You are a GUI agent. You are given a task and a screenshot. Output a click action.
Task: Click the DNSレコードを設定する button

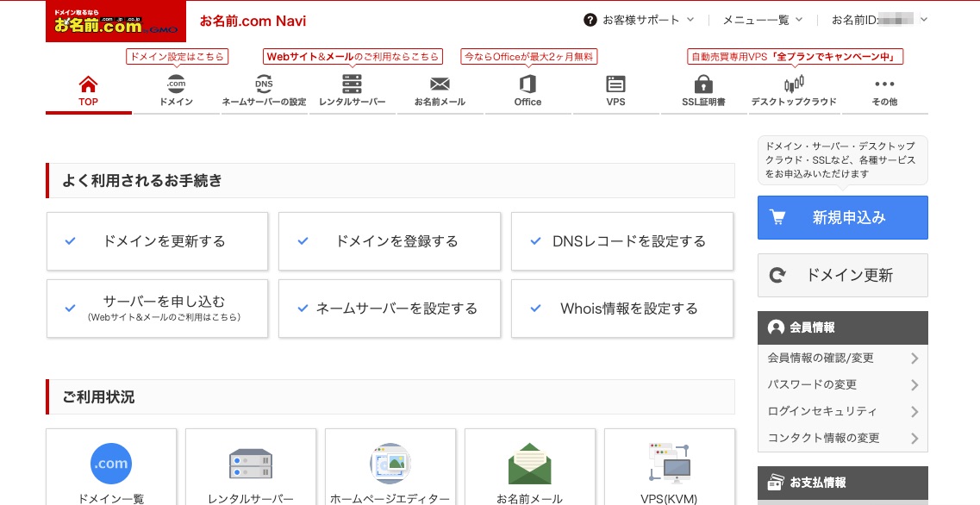click(x=622, y=241)
